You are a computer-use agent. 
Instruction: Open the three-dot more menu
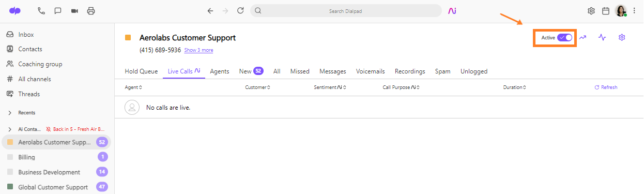(634, 10)
